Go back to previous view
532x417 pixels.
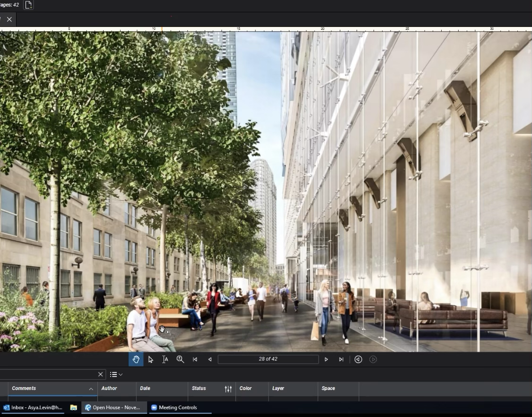coord(358,359)
